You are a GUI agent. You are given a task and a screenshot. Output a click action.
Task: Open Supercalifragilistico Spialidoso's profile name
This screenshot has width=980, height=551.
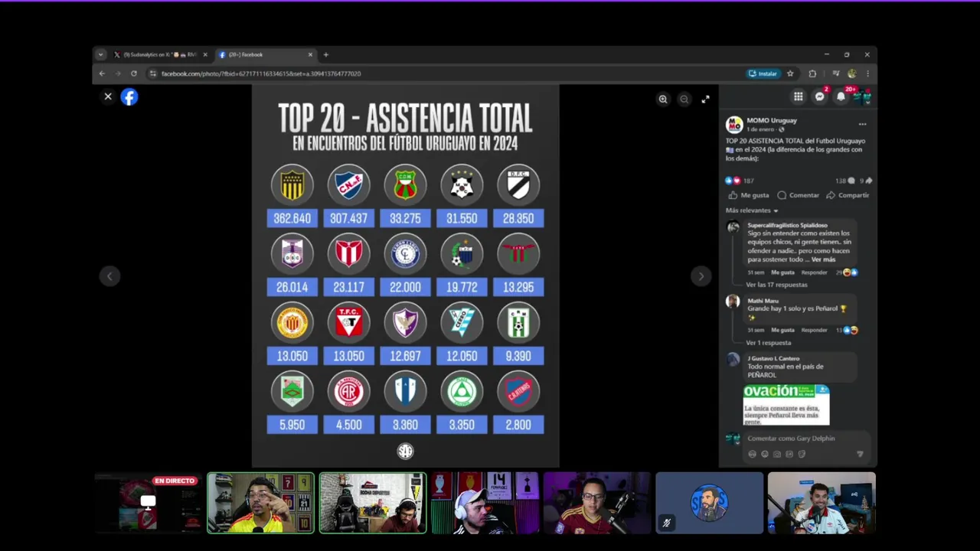(x=787, y=225)
